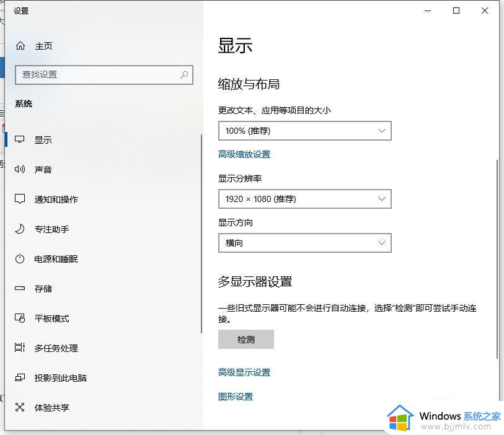
Task: Open the 100% (推荐) scaling dropdown
Action: tap(305, 131)
